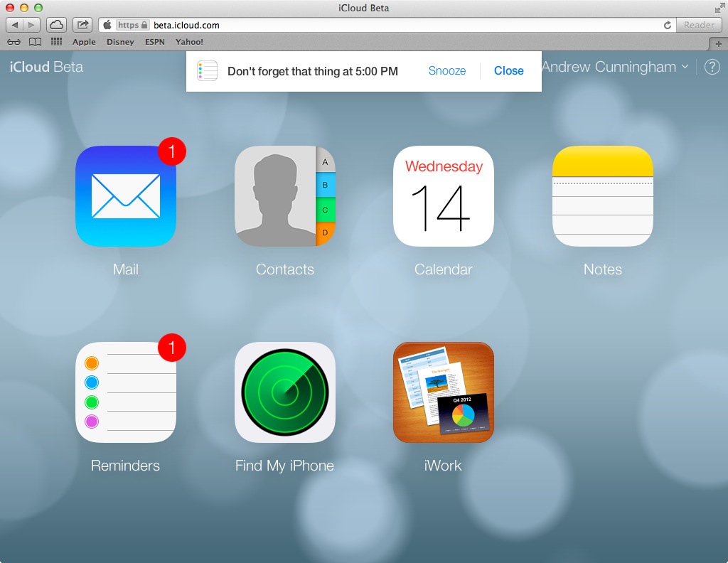Go back with Safari back arrow
Image resolution: width=728 pixels, height=563 pixels.
[14, 25]
